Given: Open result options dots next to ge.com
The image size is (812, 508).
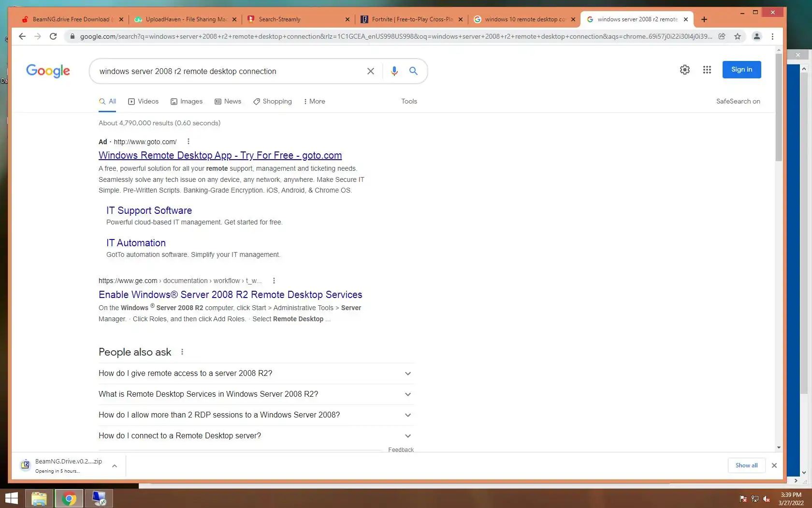Looking at the screenshot, I should 274,281.
